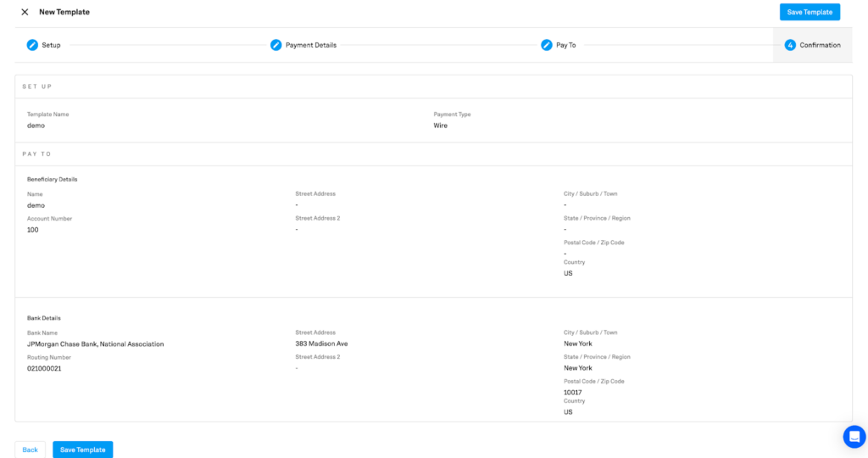
Task: Click the top Save Template button
Action: tap(810, 12)
